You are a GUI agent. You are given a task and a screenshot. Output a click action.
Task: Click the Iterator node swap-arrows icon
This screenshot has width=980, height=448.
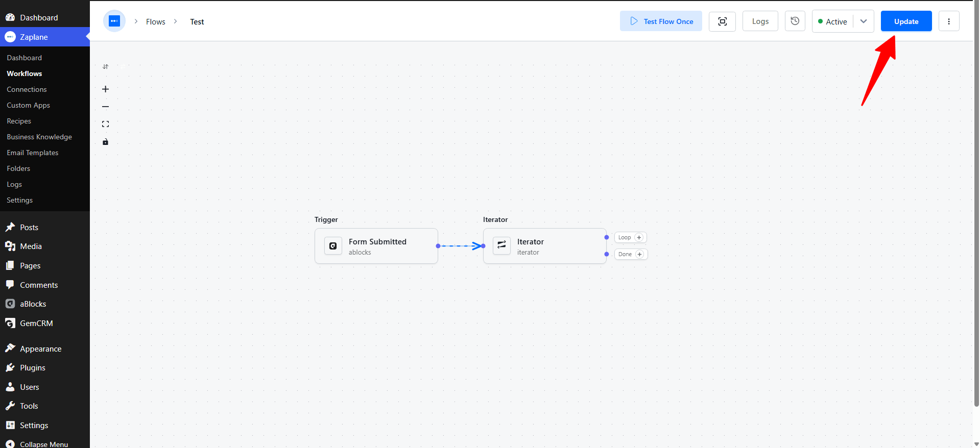(x=501, y=246)
